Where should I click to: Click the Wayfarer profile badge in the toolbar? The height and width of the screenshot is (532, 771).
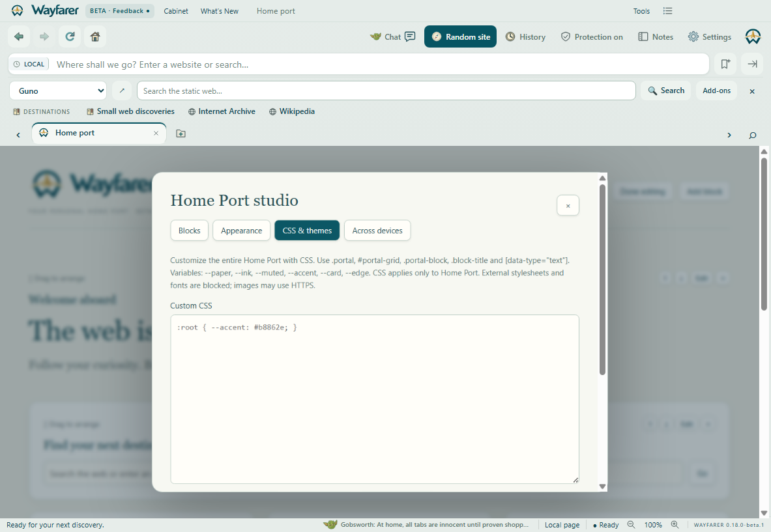[x=753, y=36]
